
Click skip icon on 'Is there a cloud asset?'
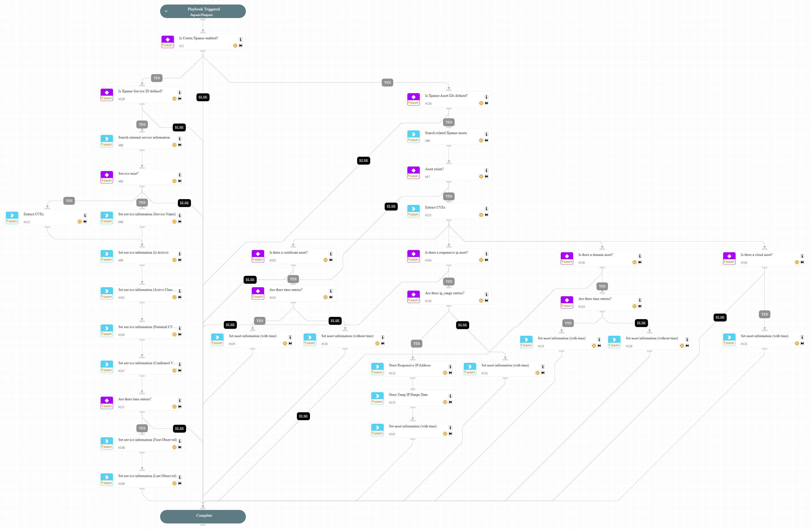(x=802, y=262)
